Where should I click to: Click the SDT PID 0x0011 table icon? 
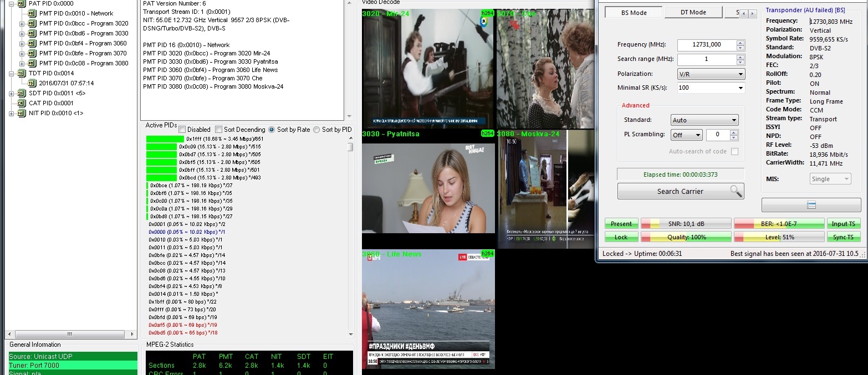pos(22,93)
